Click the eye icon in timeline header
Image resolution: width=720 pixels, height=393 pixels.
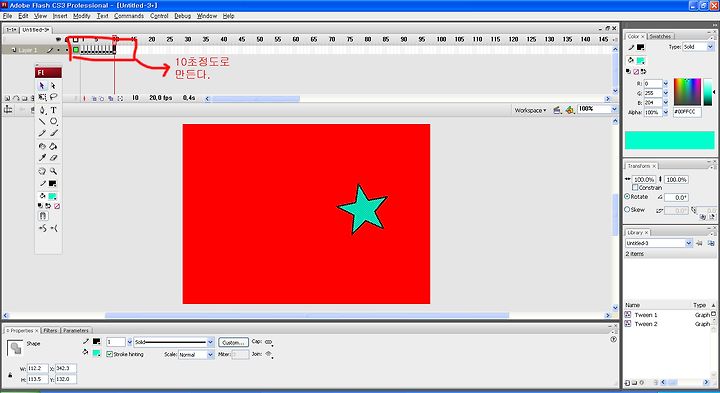click(x=58, y=39)
